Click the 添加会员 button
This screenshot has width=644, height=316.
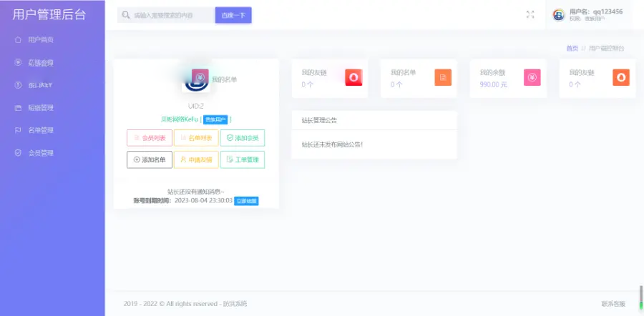(242, 138)
